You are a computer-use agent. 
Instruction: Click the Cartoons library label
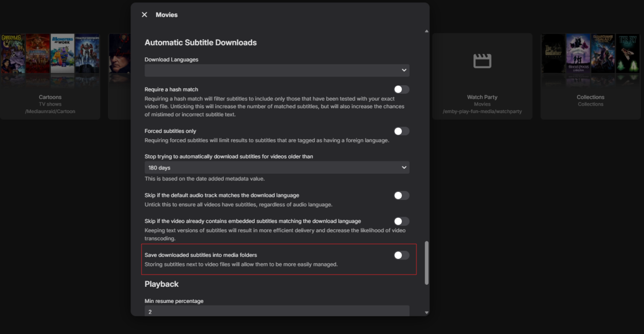point(50,97)
